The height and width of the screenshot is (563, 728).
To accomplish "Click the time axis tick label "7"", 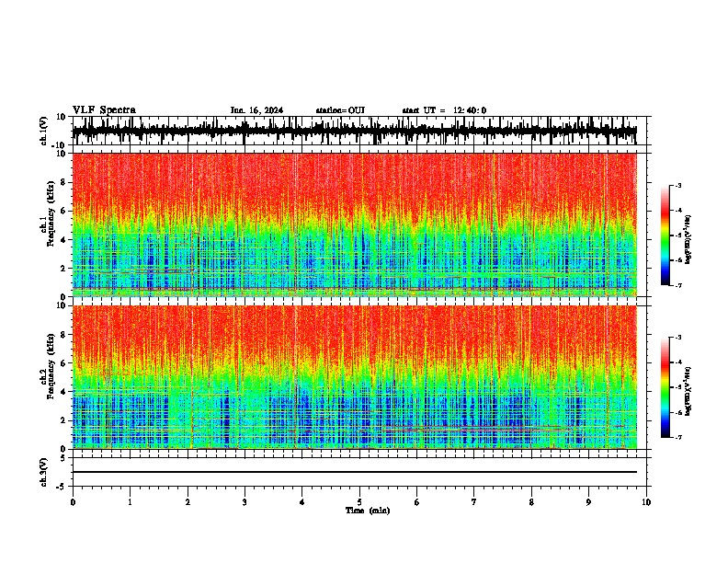I will 474,502.
